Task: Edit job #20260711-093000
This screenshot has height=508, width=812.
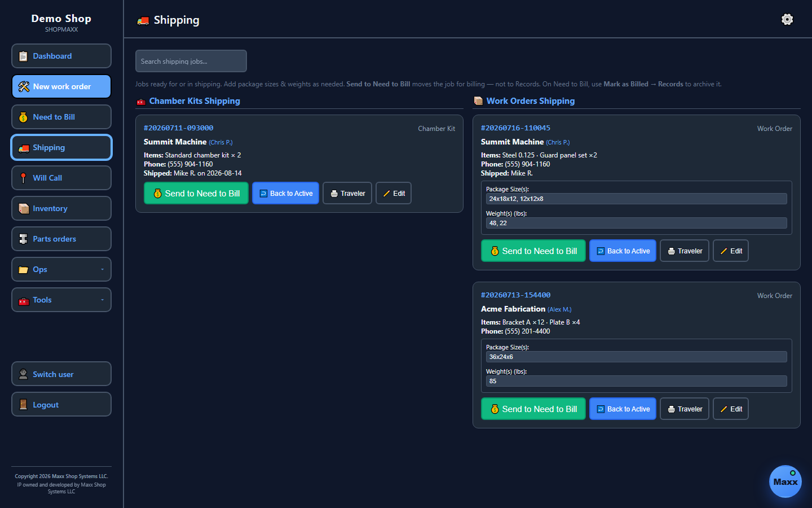Action: pos(394,193)
